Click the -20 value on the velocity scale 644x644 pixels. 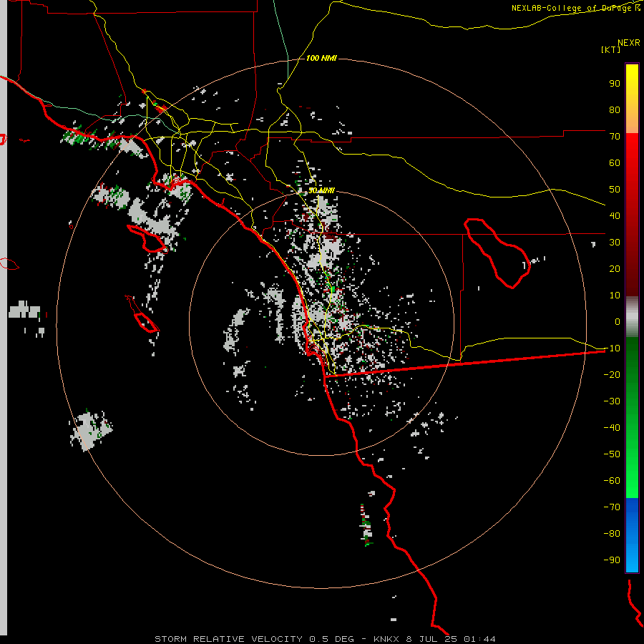[x=612, y=375]
